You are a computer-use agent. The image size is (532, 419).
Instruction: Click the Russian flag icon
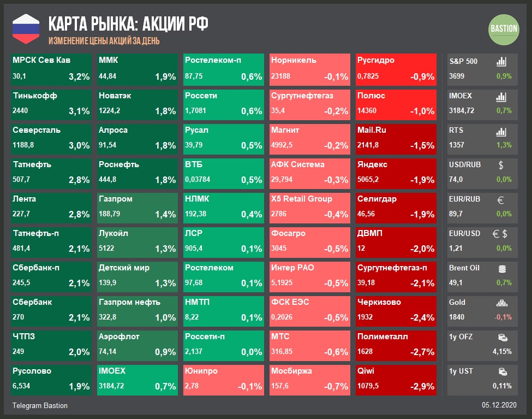[x=26, y=29]
